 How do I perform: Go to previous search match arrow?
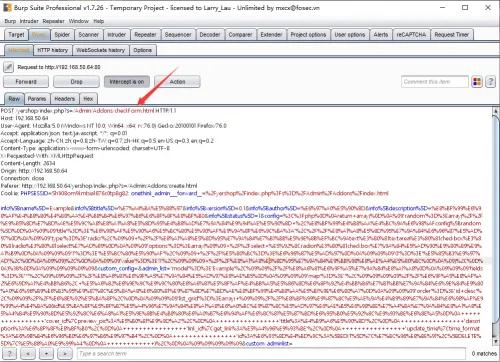[x=28, y=353]
